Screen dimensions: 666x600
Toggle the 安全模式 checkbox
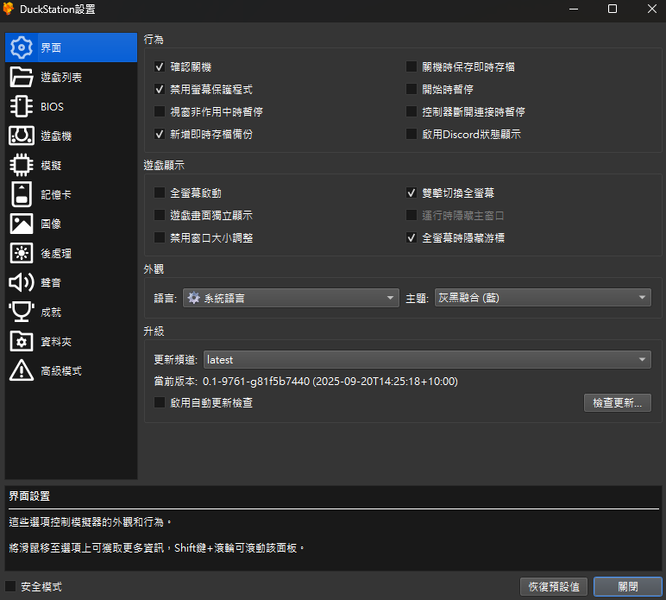pyautogui.click(x=11, y=586)
